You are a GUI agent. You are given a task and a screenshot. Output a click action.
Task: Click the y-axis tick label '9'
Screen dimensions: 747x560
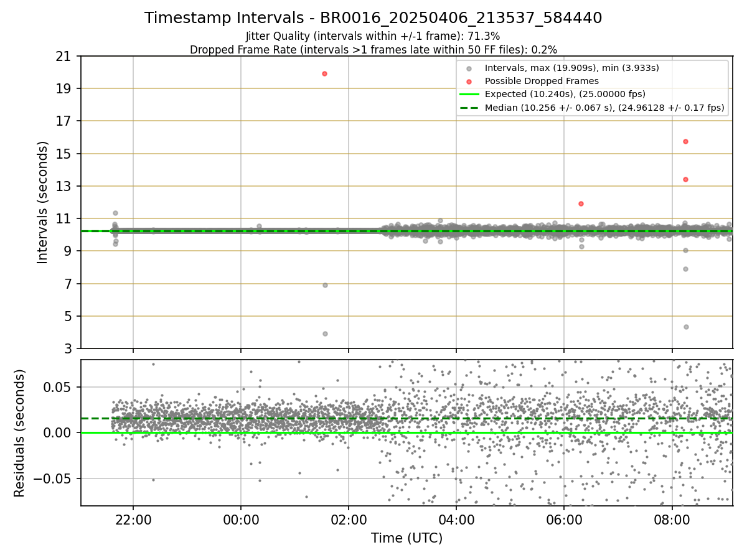67,251
